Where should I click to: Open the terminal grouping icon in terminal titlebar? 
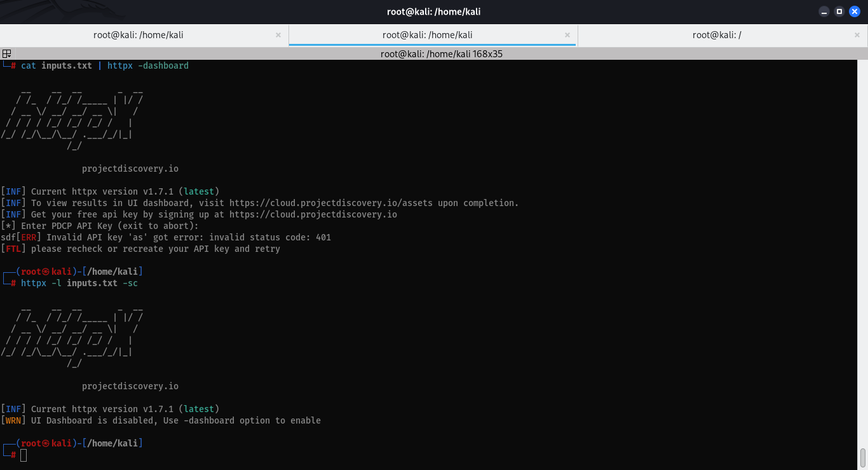tap(6, 54)
